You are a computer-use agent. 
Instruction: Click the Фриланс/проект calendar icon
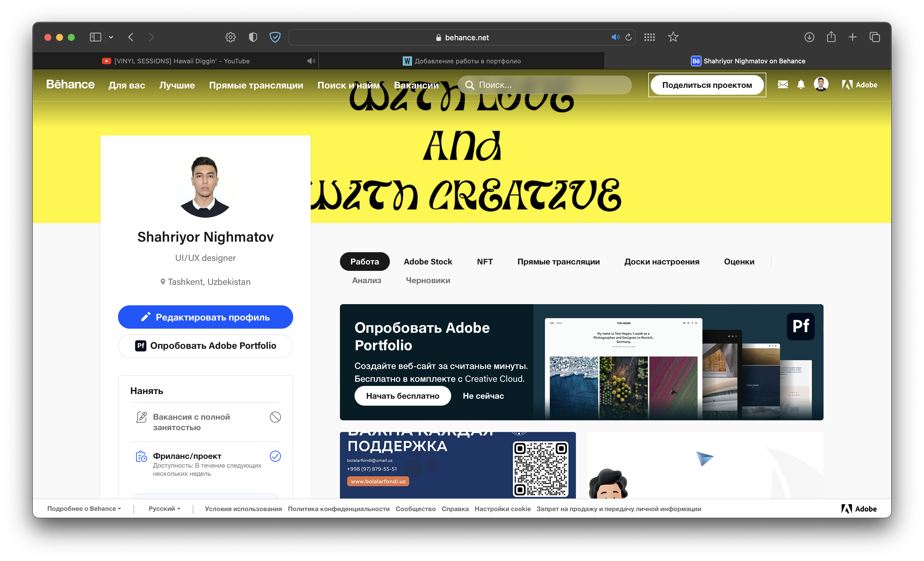click(x=141, y=457)
